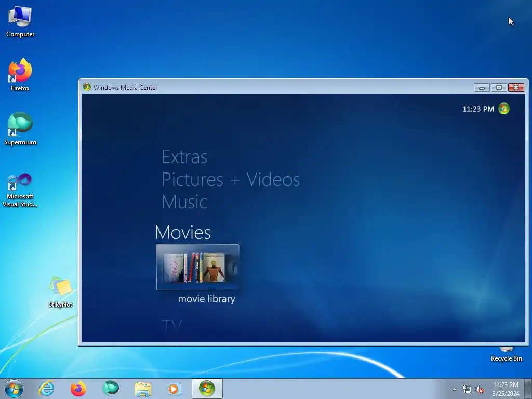This screenshot has width=532, height=399.
Task: Click the movie library label text
Action: point(207,299)
